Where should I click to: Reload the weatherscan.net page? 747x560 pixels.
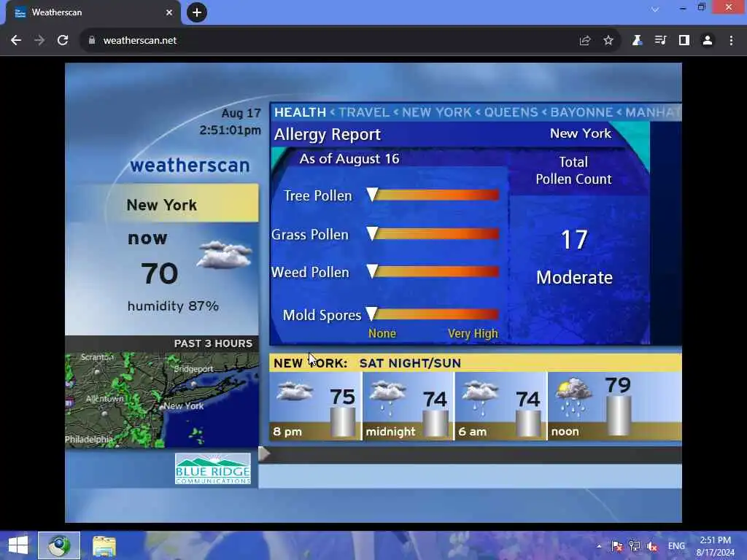pyautogui.click(x=63, y=41)
